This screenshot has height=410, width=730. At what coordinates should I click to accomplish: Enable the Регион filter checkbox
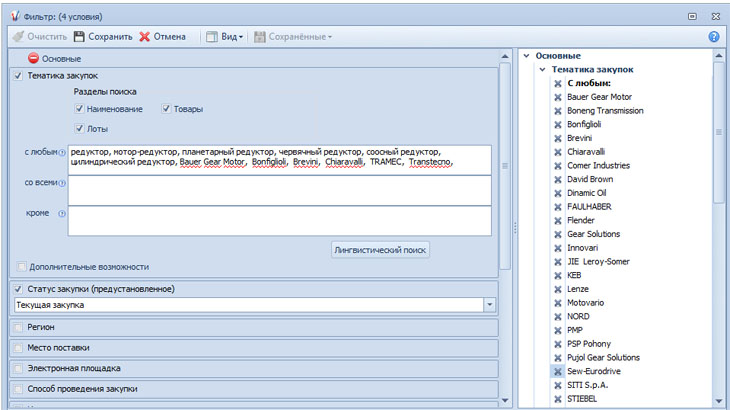(x=20, y=327)
